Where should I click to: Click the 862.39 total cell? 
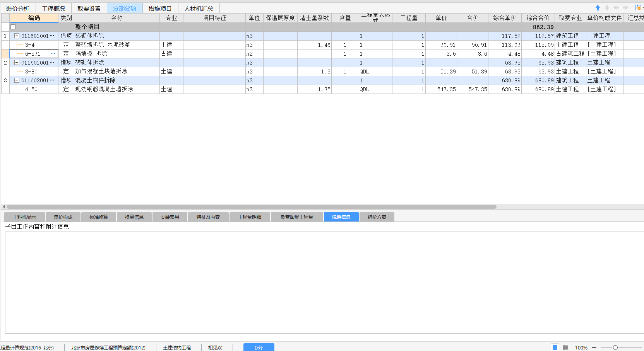tap(538, 27)
